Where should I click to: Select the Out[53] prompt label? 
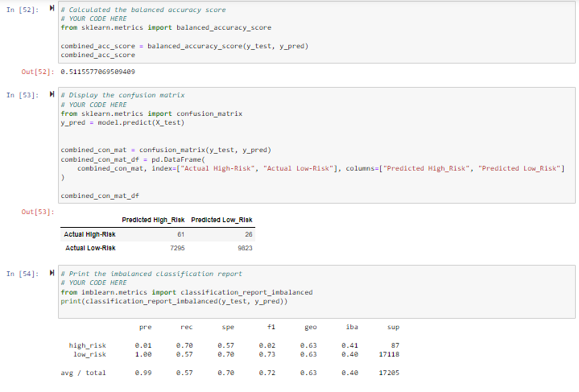pyautogui.click(x=38, y=212)
